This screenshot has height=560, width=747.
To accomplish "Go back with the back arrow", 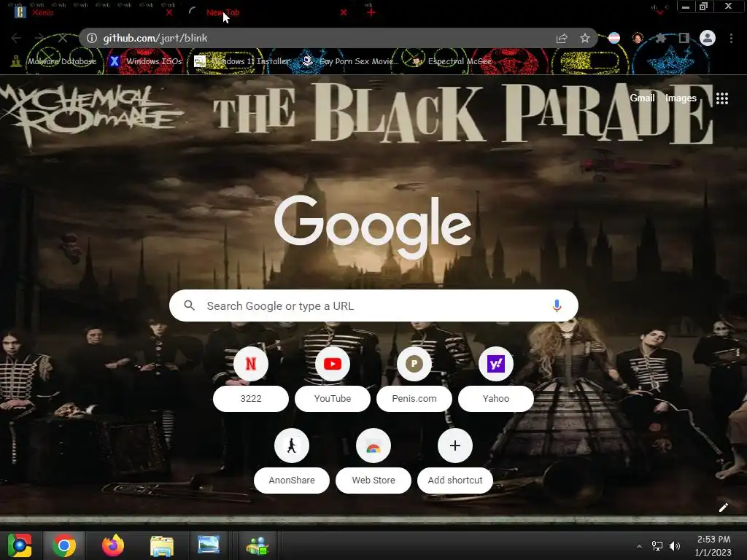I will tap(16, 38).
